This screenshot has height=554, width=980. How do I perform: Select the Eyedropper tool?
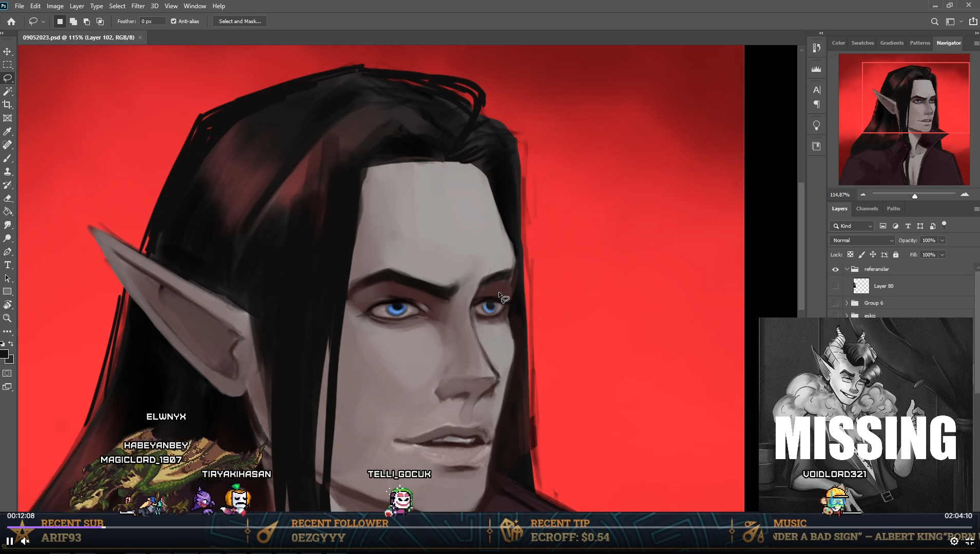pyautogui.click(x=7, y=131)
